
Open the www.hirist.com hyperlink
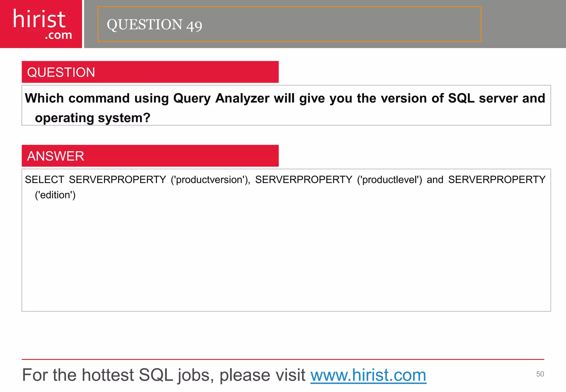coord(368,375)
